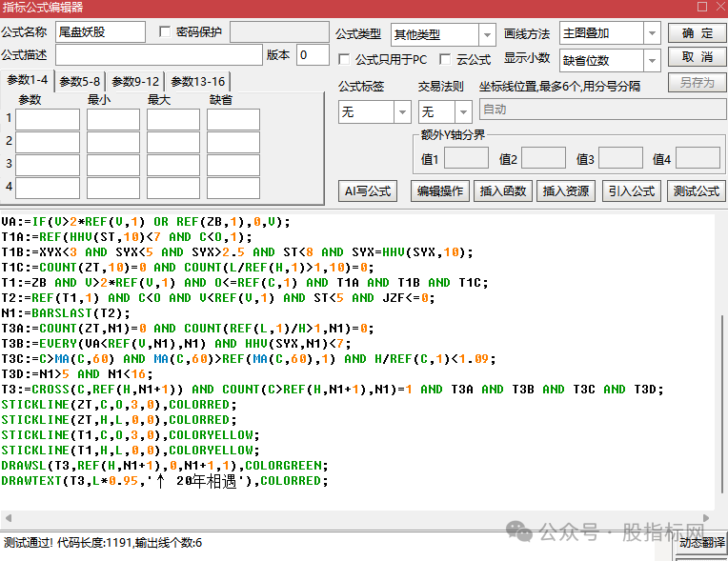The width and height of the screenshot is (728, 561).
Task: Select the 参数13-16 tab
Action: point(198,82)
